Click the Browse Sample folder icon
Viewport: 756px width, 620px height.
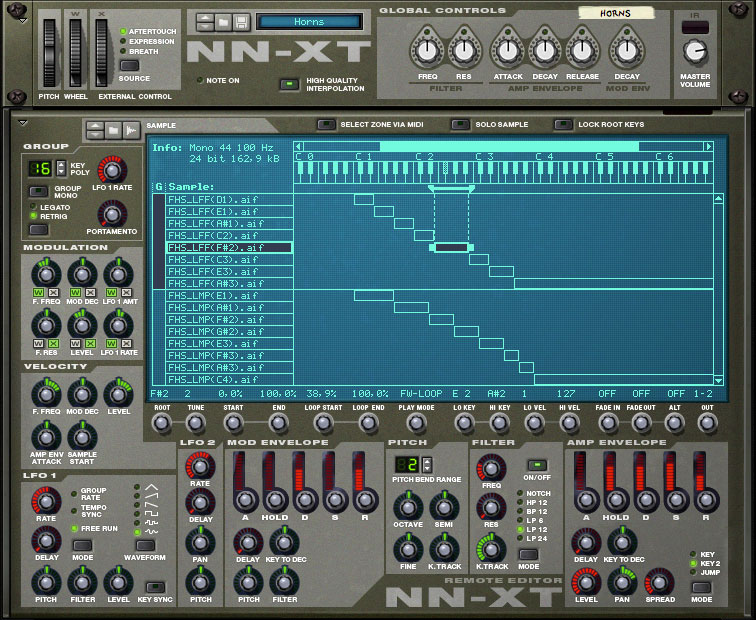click(113, 130)
